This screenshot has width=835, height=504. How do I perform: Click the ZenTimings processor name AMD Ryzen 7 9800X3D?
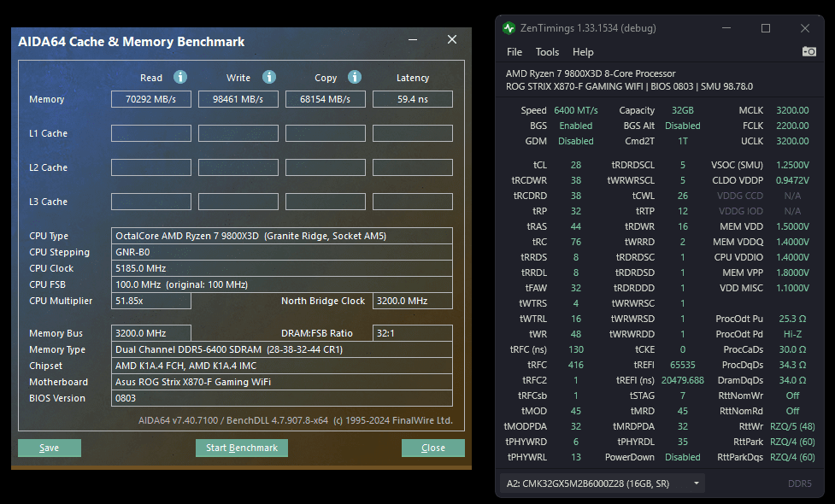[x=591, y=73]
